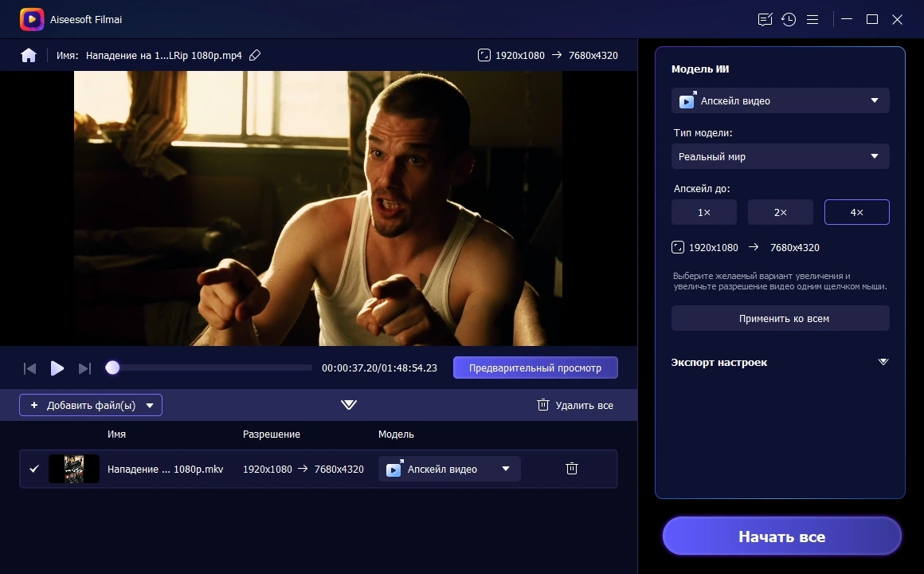Delete the Нападение file with trash icon

572,469
